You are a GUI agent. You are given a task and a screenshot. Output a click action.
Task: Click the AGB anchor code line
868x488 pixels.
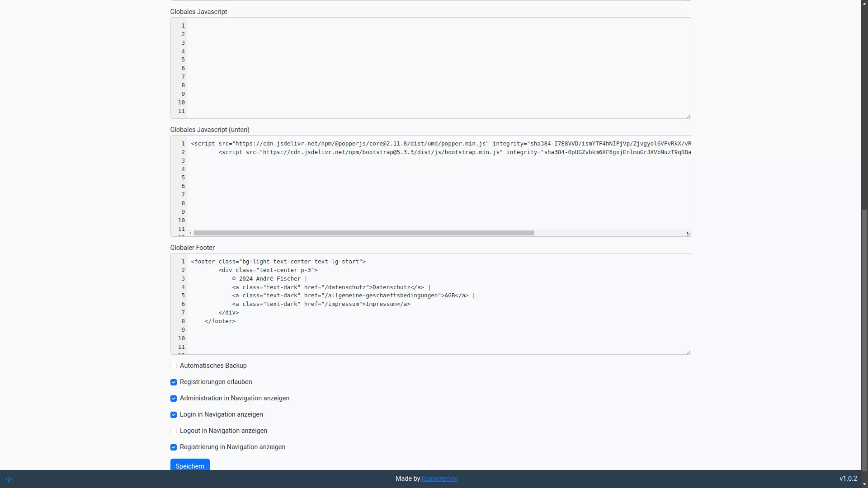(x=354, y=296)
